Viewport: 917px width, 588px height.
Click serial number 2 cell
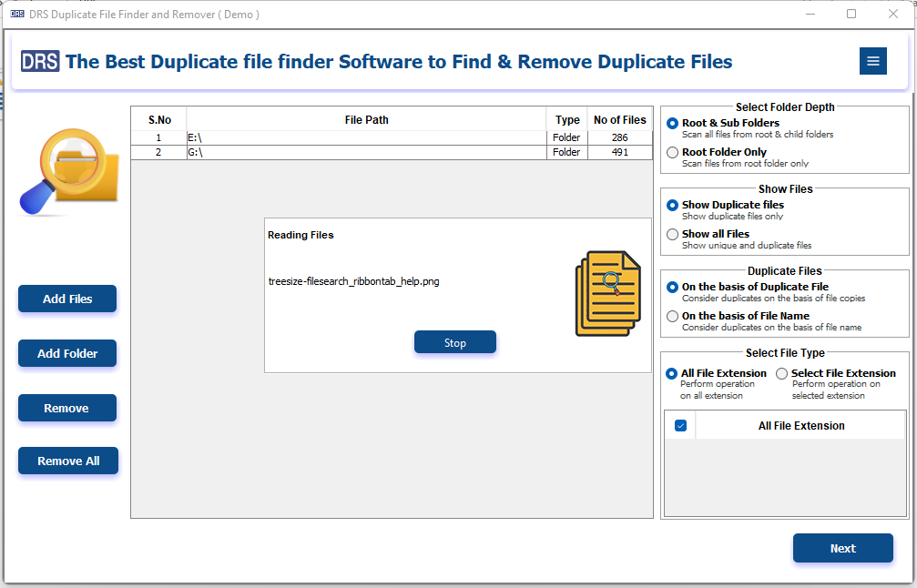(158, 153)
